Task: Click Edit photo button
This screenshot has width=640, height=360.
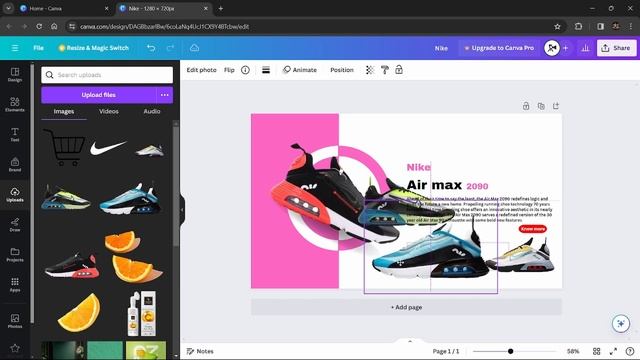Action: 201,70
